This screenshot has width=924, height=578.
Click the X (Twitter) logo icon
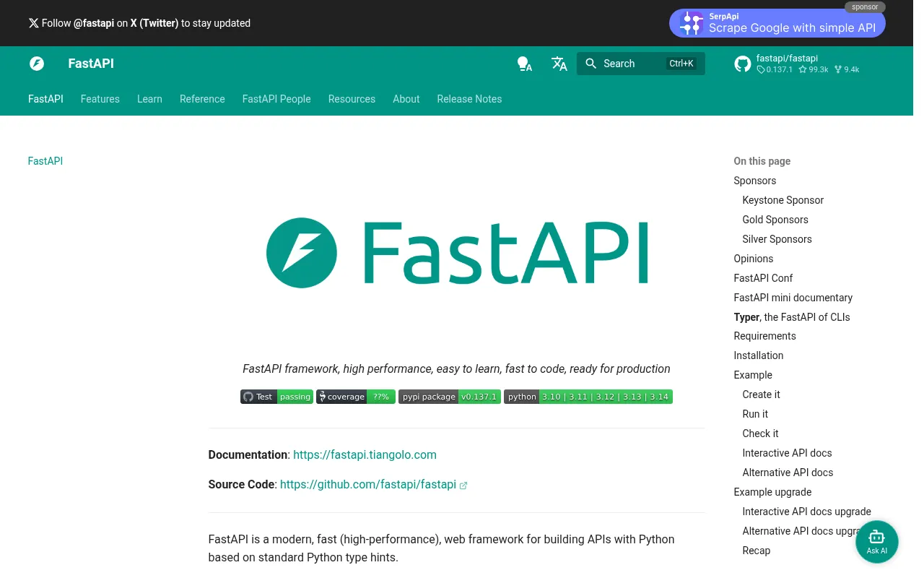[x=33, y=23]
